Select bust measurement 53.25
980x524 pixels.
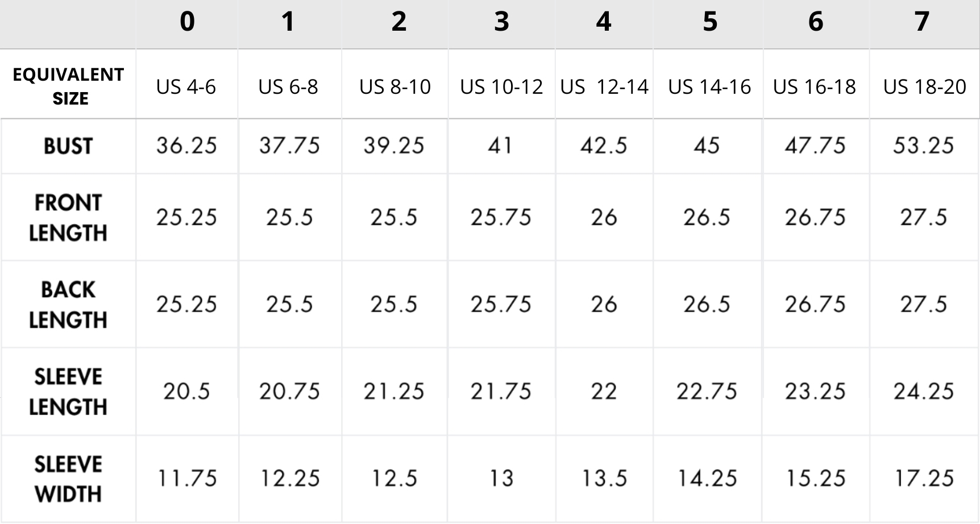pos(923,146)
